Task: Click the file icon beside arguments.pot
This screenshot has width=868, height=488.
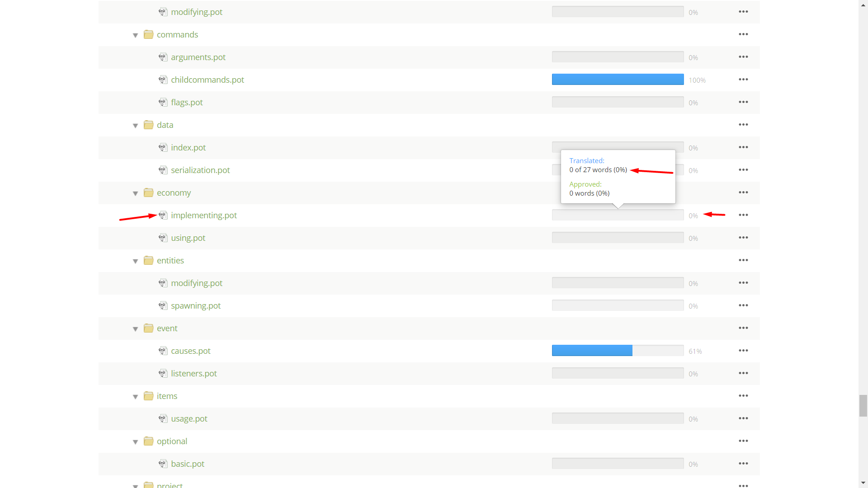Action: (x=163, y=57)
